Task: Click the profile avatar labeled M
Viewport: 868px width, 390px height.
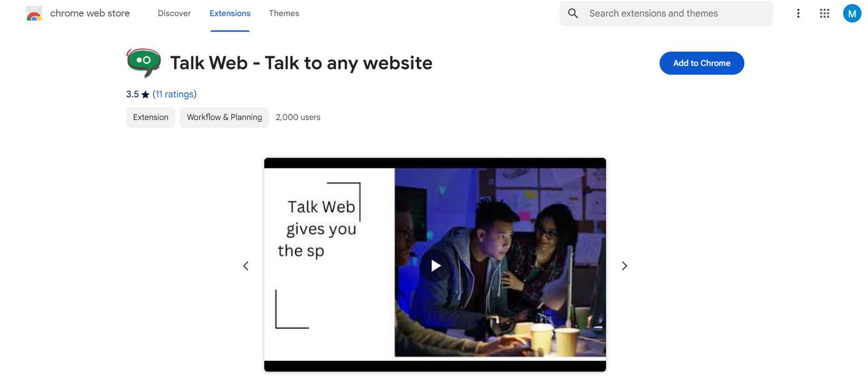Action: (x=852, y=14)
